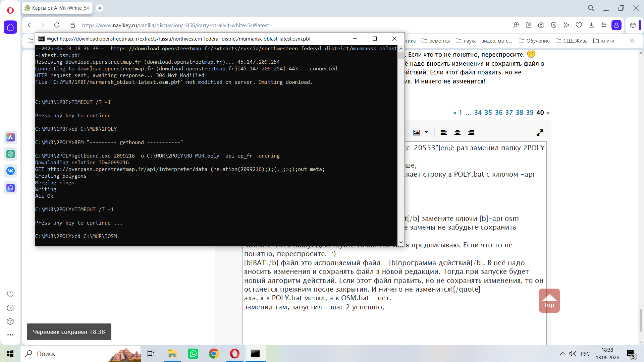The height and width of the screenshot is (362, 644).
Task: Go back to the previous page
Action: tap(30, 25)
